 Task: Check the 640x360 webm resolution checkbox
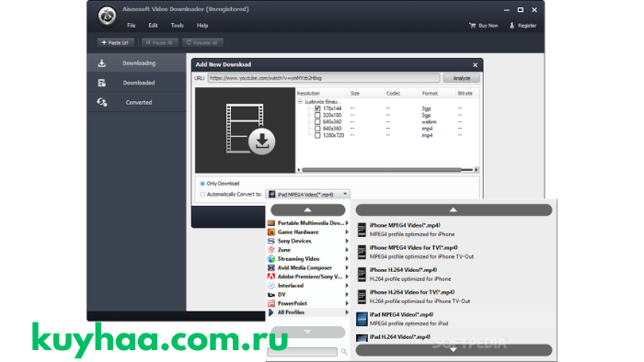point(317,122)
